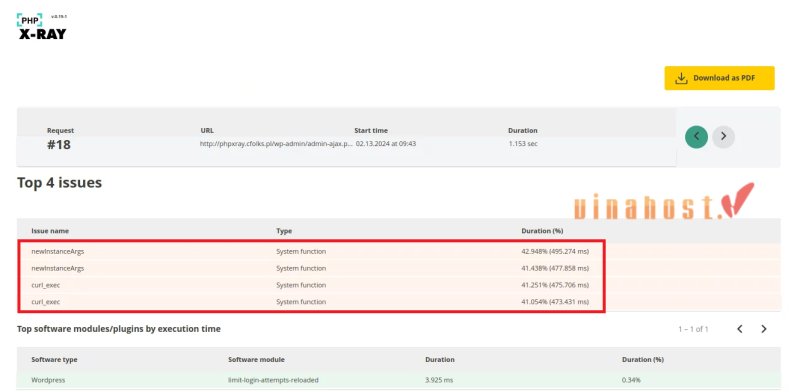Click the Start time column label

click(x=371, y=131)
